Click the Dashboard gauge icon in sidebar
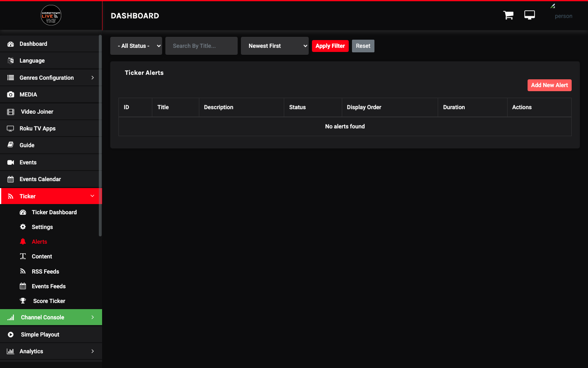The height and width of the screenshot is (368, 588). click(x=11, y=44)
